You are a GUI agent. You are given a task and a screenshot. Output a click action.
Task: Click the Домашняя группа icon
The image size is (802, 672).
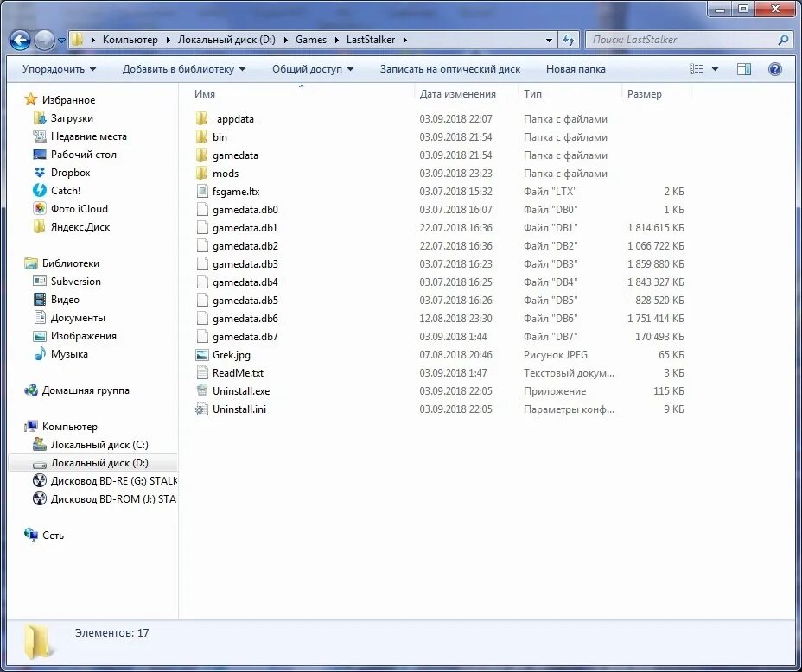[31, 390]
